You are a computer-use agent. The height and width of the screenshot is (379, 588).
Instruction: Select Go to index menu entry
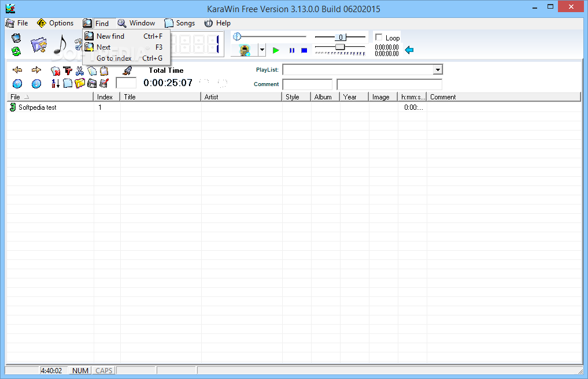pos(127,58)
